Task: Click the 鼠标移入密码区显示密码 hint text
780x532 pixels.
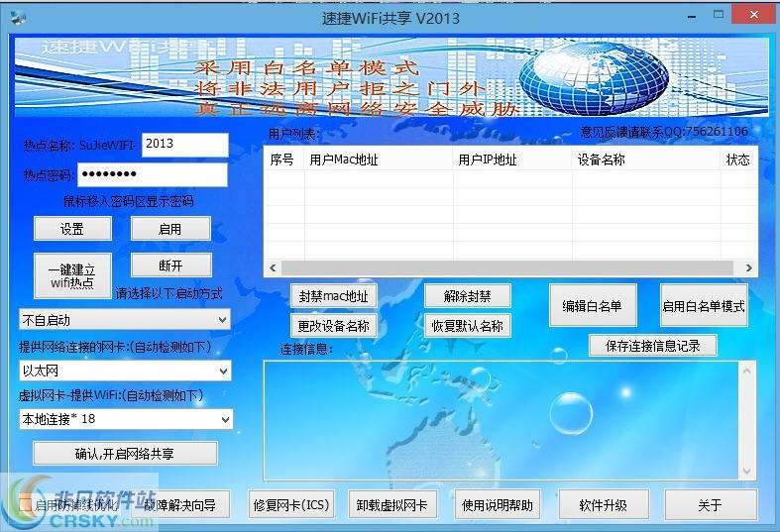Action: point(128,201)
